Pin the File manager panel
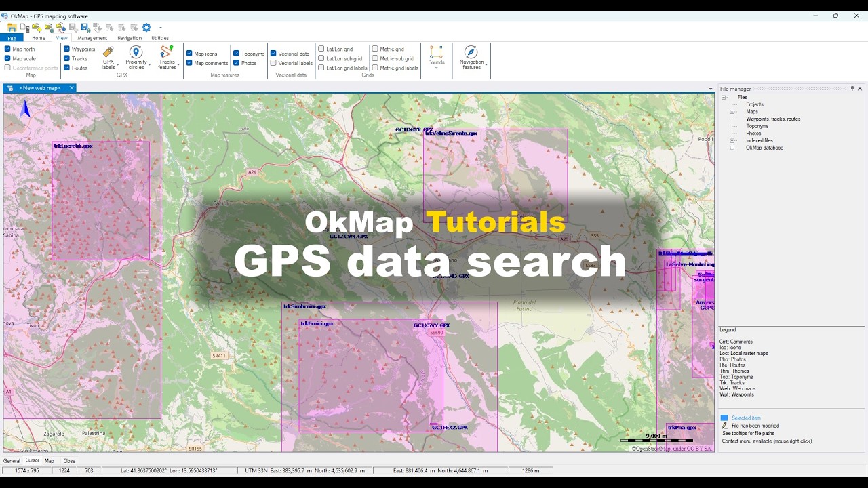The image size is (868, 488). [852, 89]
